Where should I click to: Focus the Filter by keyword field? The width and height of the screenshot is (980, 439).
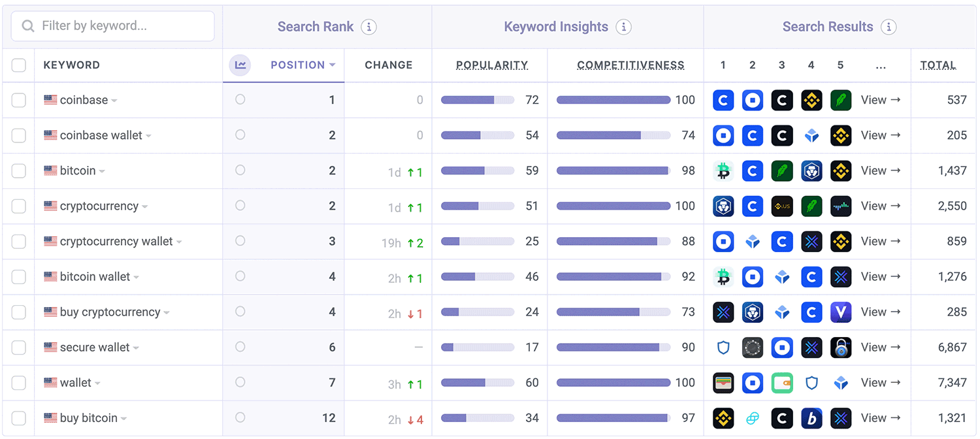[112, 26]
